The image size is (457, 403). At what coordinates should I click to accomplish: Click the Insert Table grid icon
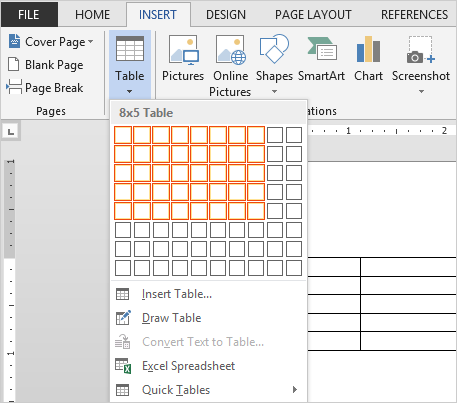point(122,294)
